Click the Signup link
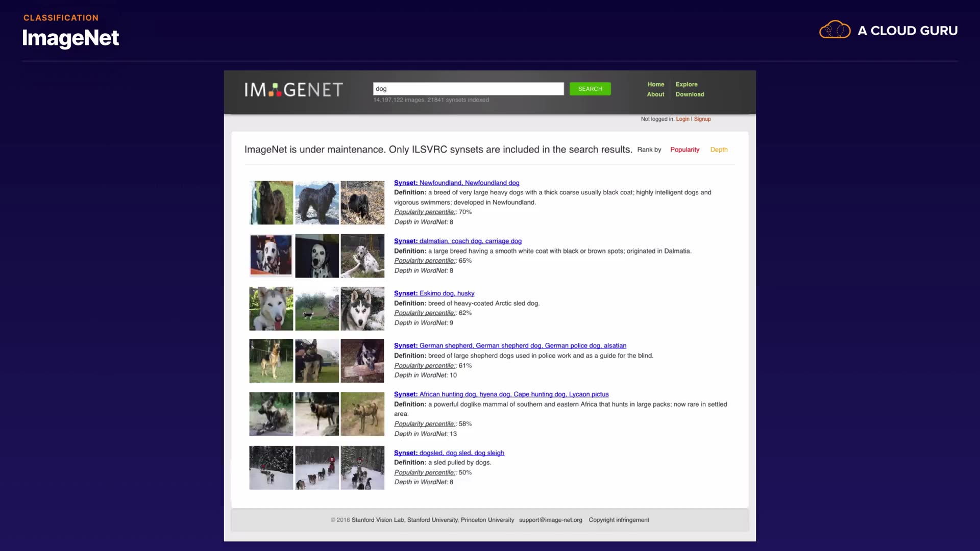 click(702, 119)
